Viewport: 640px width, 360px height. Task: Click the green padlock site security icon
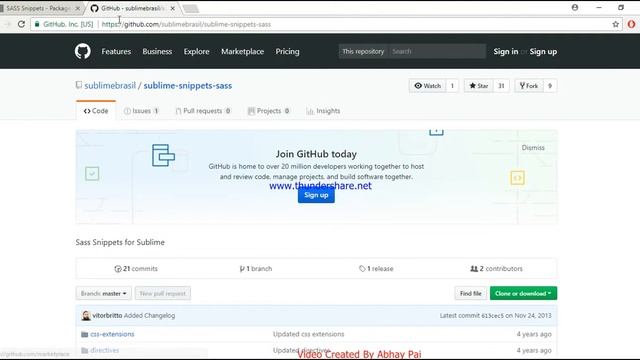click(x=37, y=24)
